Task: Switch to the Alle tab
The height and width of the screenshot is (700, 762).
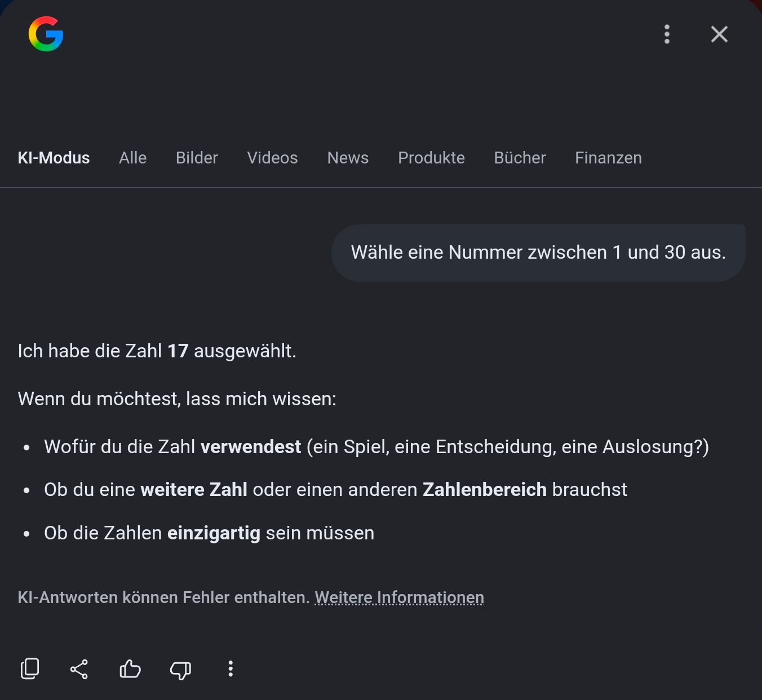Action: click(x=132, y=158)
